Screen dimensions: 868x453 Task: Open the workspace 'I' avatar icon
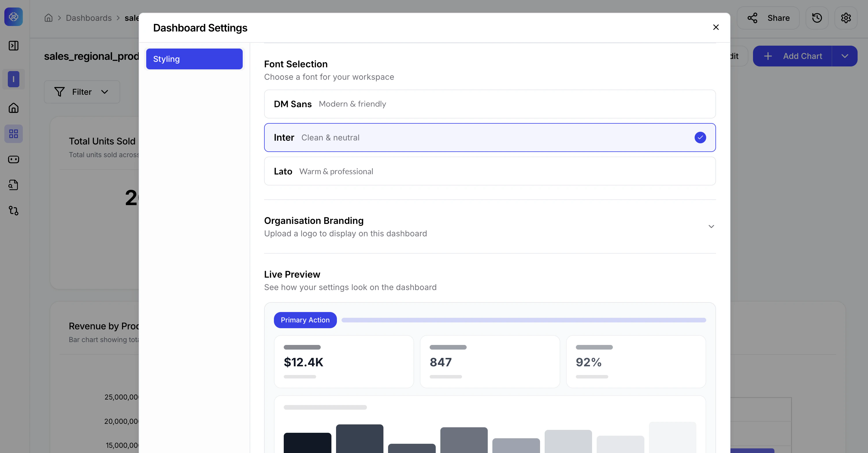pyautogui.click(x=14, y=79)
